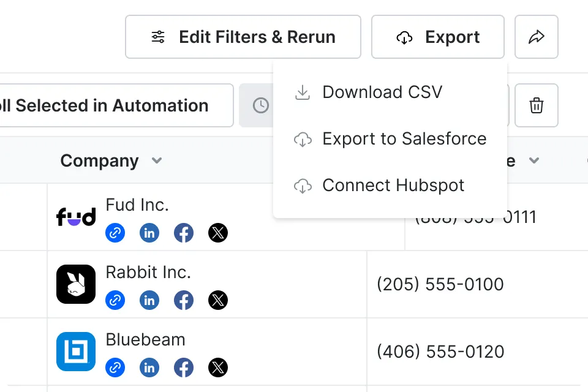
Task: Open Rabbit Inc. Facebook icon
Action: pos(184,300)
